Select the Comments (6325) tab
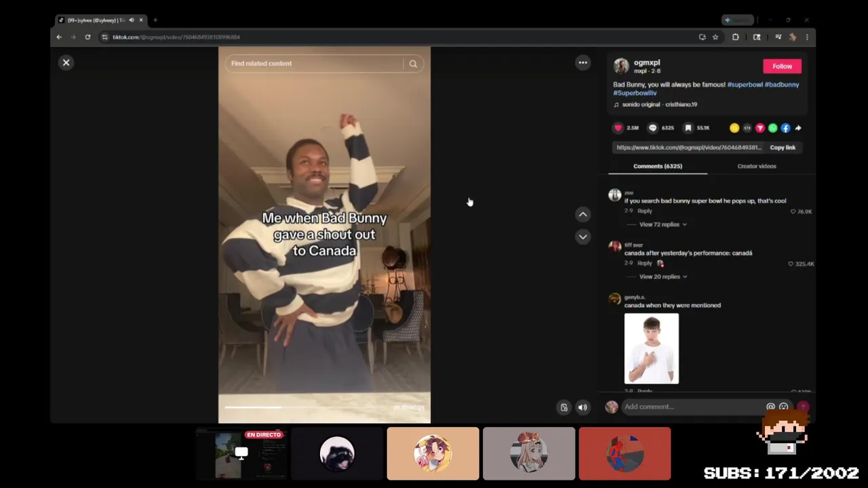This screenshot has height=488, width=868. coord(658,166)
